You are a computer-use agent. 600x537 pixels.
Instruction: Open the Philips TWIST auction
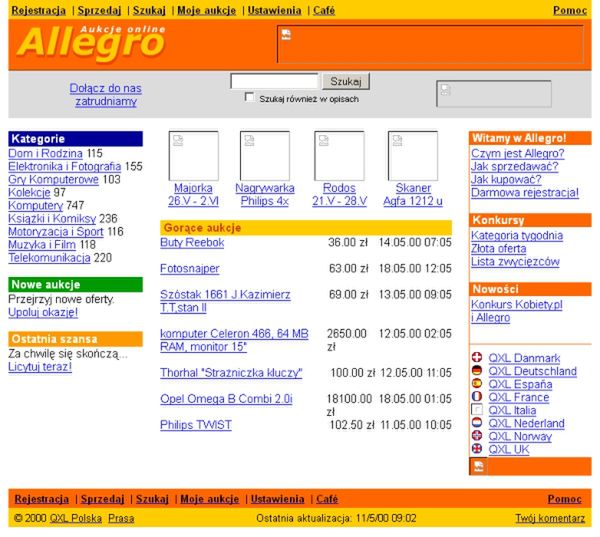click(x=196, y=424)
